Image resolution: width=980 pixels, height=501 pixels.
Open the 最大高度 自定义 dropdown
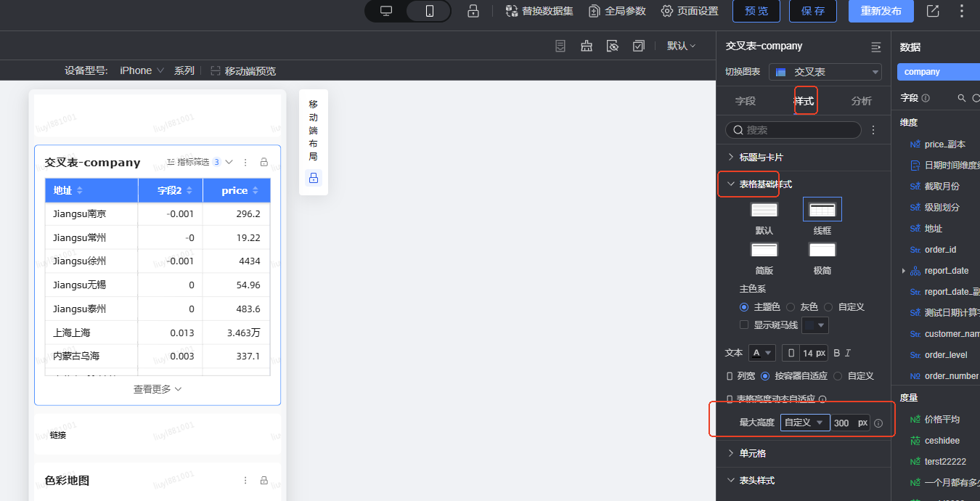tap(805, 423)
